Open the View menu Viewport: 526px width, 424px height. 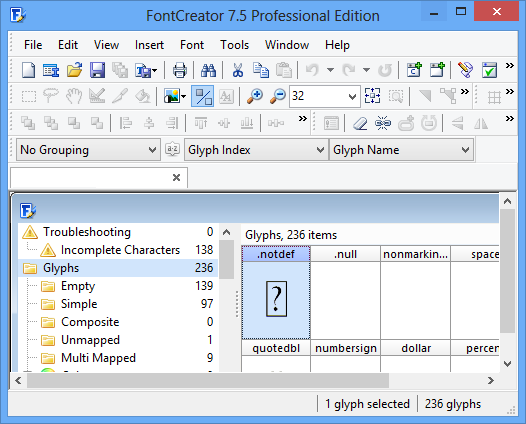[106, 45]
